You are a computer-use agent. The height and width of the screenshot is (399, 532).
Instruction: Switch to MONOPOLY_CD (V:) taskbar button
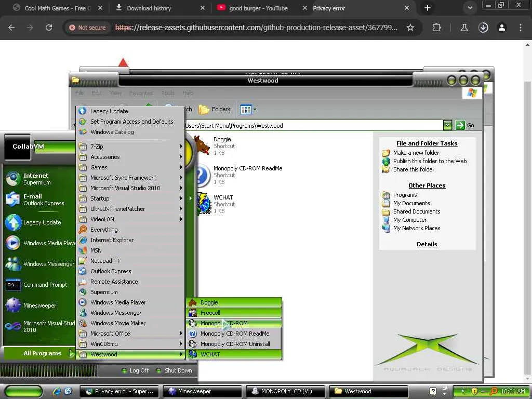286,391
